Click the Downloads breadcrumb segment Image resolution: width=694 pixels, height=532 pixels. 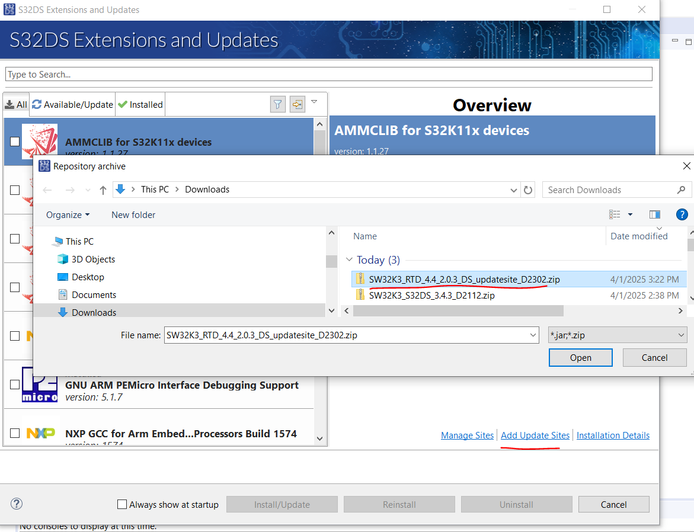click(x=207, y=189)
